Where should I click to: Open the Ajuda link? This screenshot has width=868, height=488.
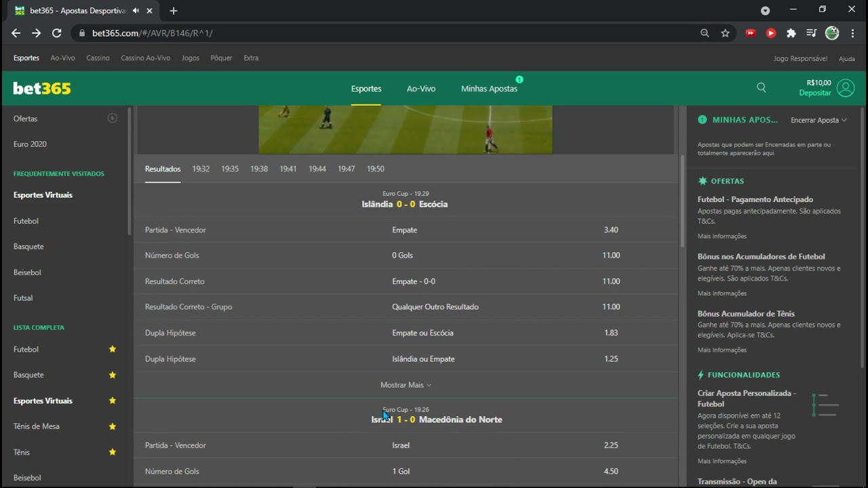(x=847, y=59)
